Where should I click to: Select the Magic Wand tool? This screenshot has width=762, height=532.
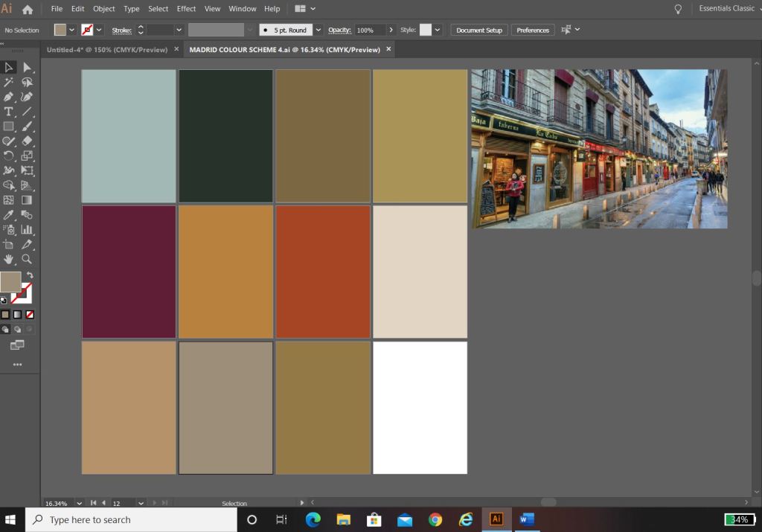(x=9, y=82)
